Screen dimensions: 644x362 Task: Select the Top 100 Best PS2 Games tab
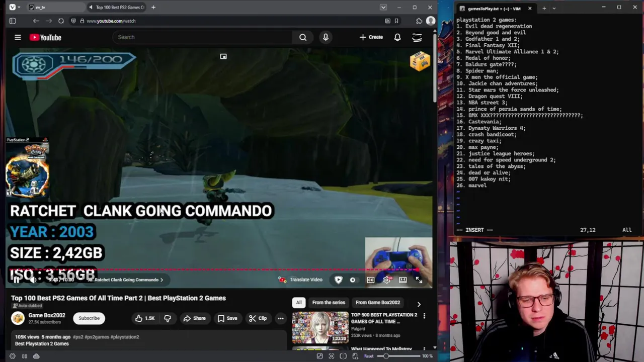pos(116,7)
